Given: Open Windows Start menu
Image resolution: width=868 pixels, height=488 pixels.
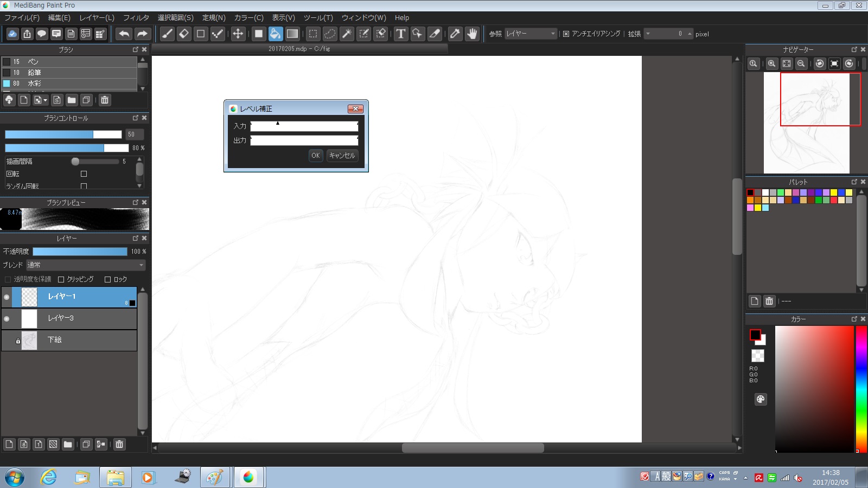Looking at the screenshot, I should (x=15, y=477).
